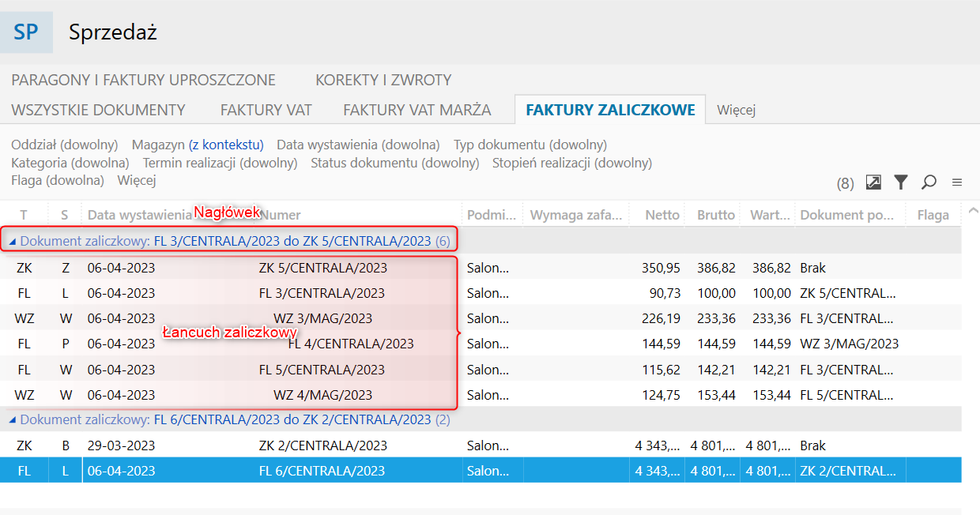980x515 pixels.
Task: Click the 350,95 netto value
Action: (x=662, y=268)
